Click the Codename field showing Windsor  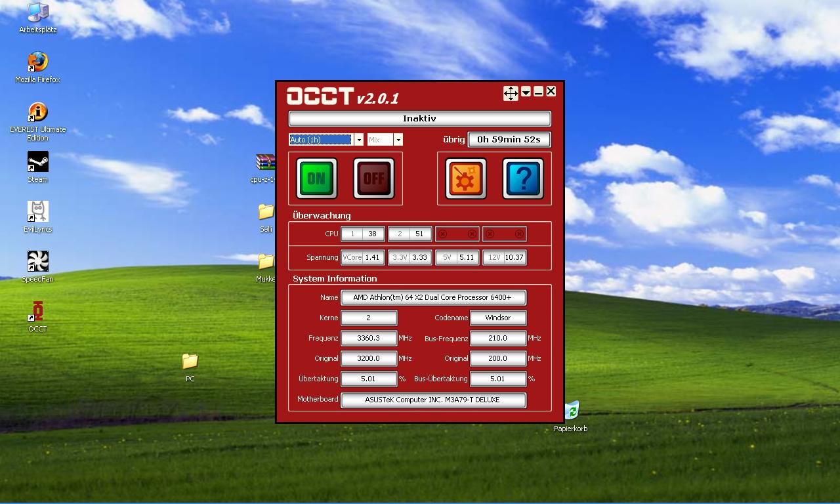[x=498, y=318]
